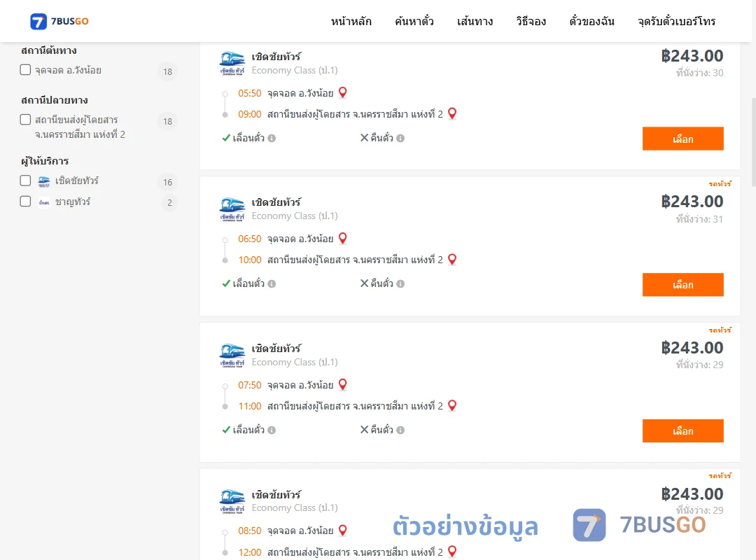Screen dimensions: 756x560
Task: Click the 11:00 arrival time
Action: tap(250, 406)
